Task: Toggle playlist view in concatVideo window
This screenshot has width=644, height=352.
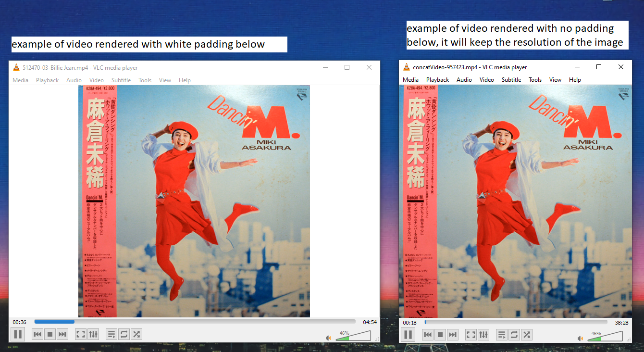Action: (x=502, y=335)
